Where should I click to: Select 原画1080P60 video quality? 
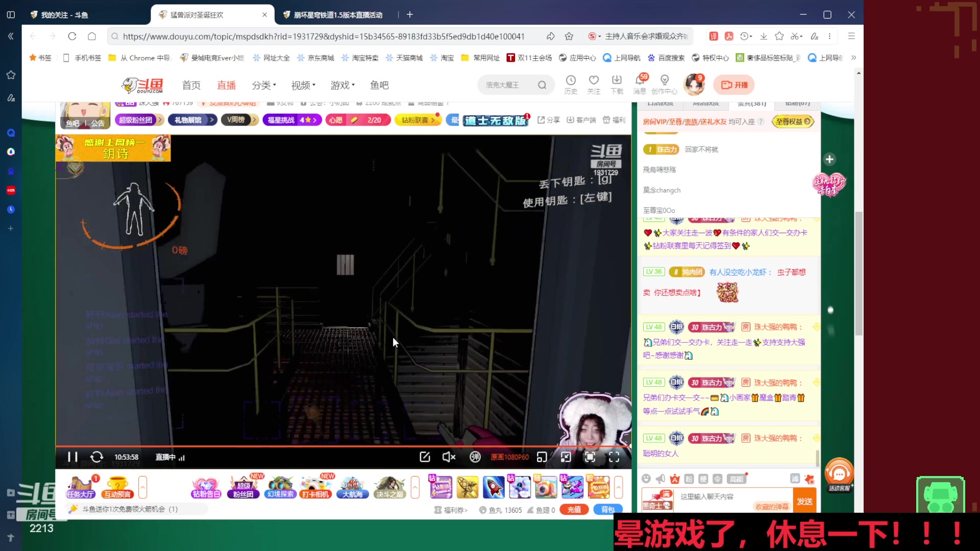(509, 457)
